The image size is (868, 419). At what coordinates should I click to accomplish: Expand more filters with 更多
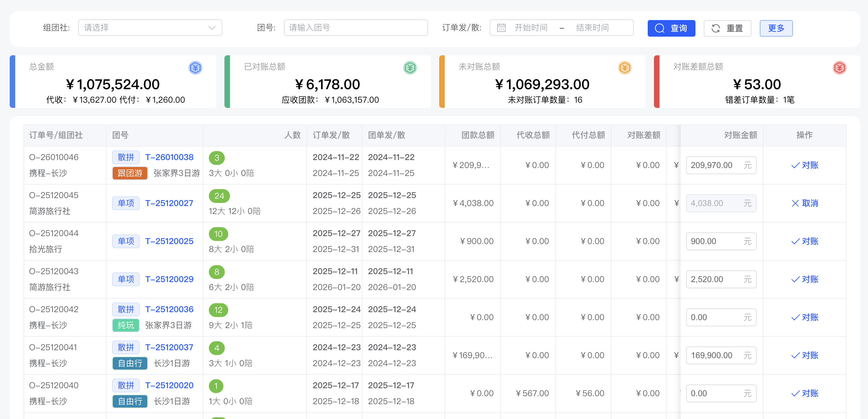coord(776,28)
